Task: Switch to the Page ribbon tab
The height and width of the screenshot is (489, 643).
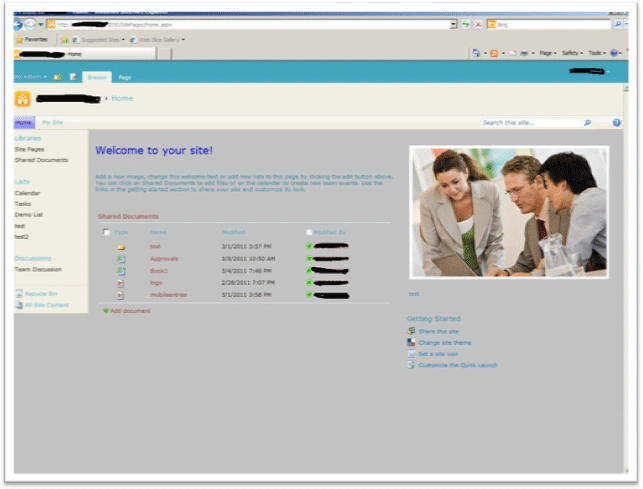Action: [x=125, y=77]
